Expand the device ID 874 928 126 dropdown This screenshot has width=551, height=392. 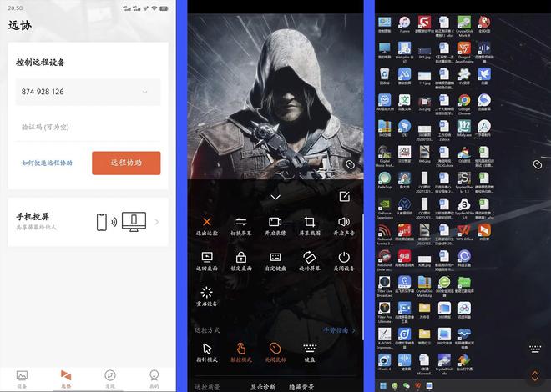pos(144,92)
